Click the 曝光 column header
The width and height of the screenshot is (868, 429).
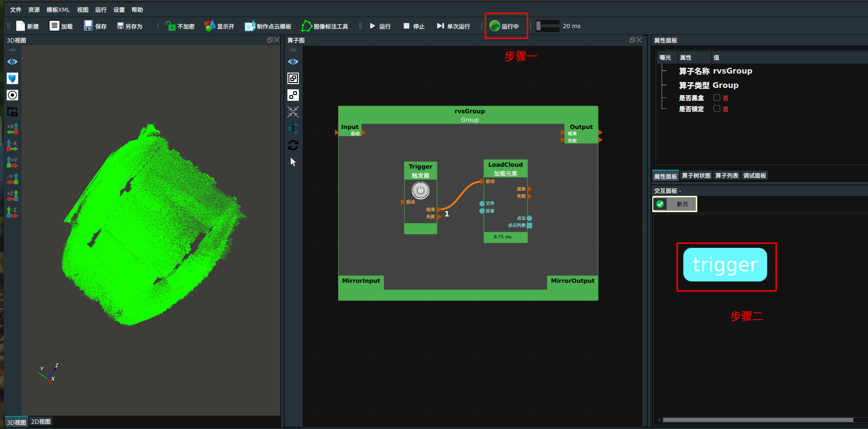(x=665, y=57)
